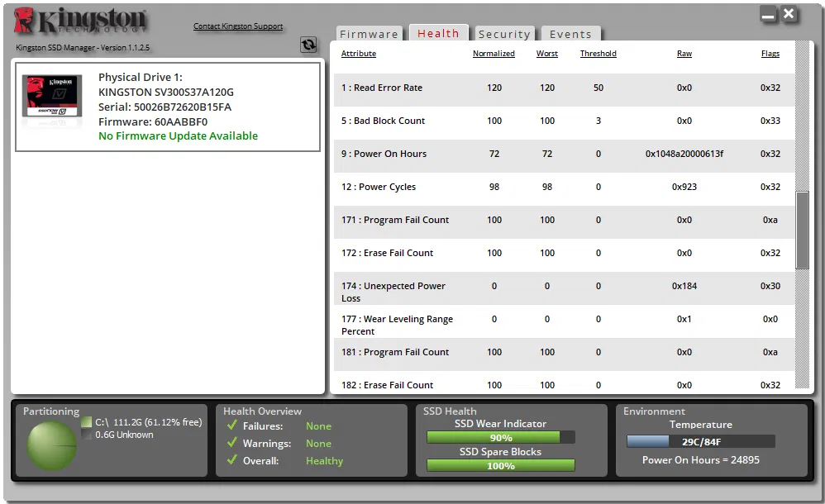Screen dimensions: 825x504
Task: Click 'No Firmware Update Available' text
Action: (x=178, y=136)
